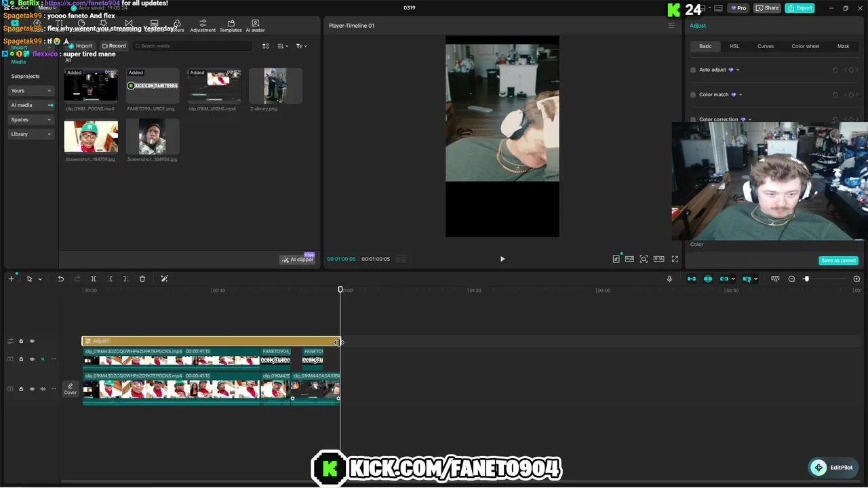Reset the Auto adjust setting
The image size is (868, 488).
(835, 70)
